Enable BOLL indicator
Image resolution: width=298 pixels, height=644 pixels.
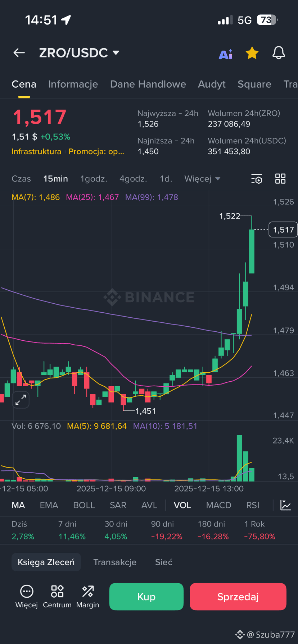coord(84,505)
